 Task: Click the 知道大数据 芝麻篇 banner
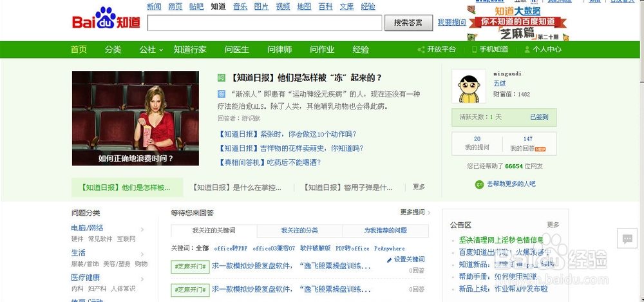(x=518, y=24)
